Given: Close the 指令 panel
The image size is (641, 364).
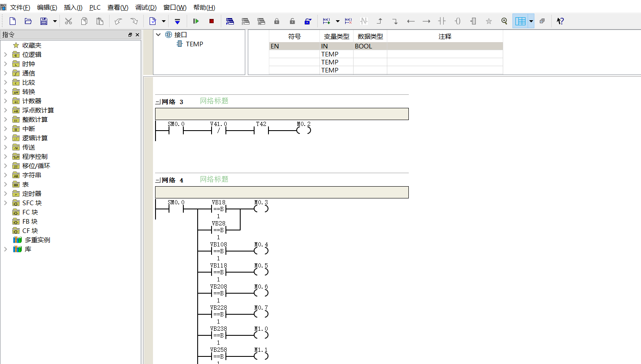Looking at the screenshot, I should [x=137, y=35].
